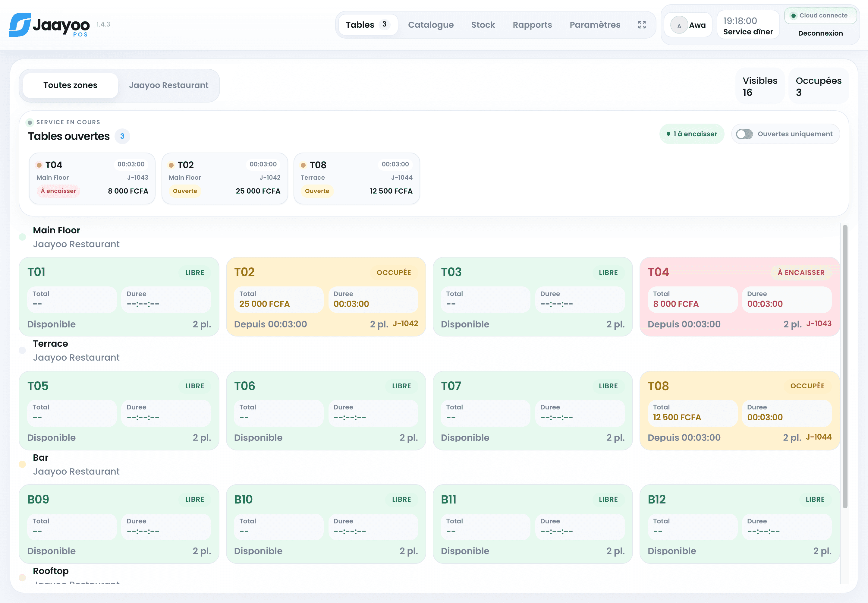Select table T03 card

[x=533, y=297]
